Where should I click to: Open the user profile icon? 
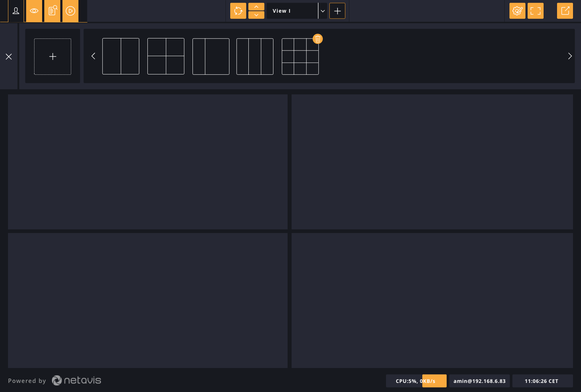(16, 11)
